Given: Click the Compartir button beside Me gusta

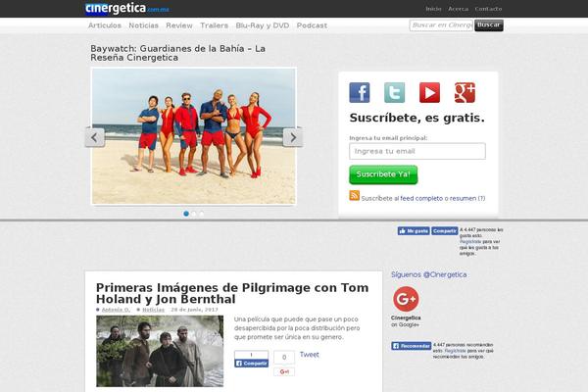Looking at the screenshot, I should click(x=444, y=231).
